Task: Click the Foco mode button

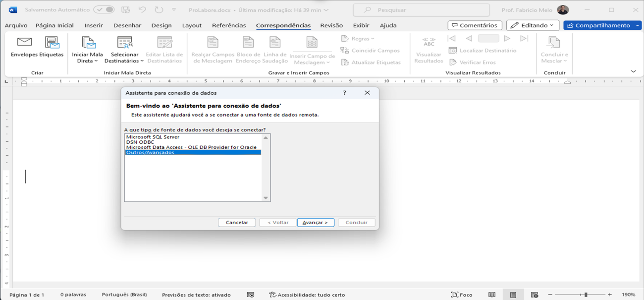Action: (x=462, y=295)
